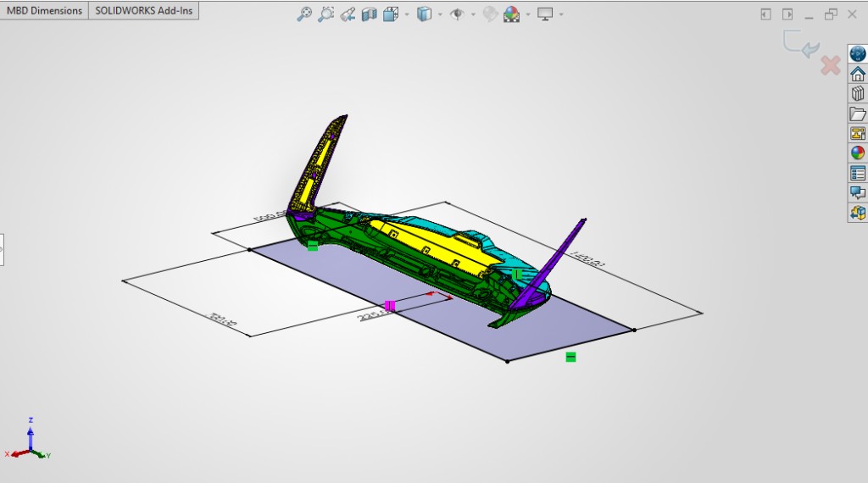
Task: Open the File Explorer folder tab
Action: point(858,114)
